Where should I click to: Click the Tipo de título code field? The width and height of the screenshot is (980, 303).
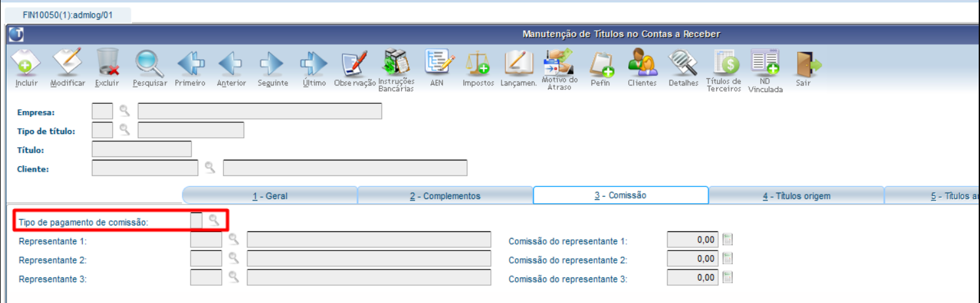point(102,130)
